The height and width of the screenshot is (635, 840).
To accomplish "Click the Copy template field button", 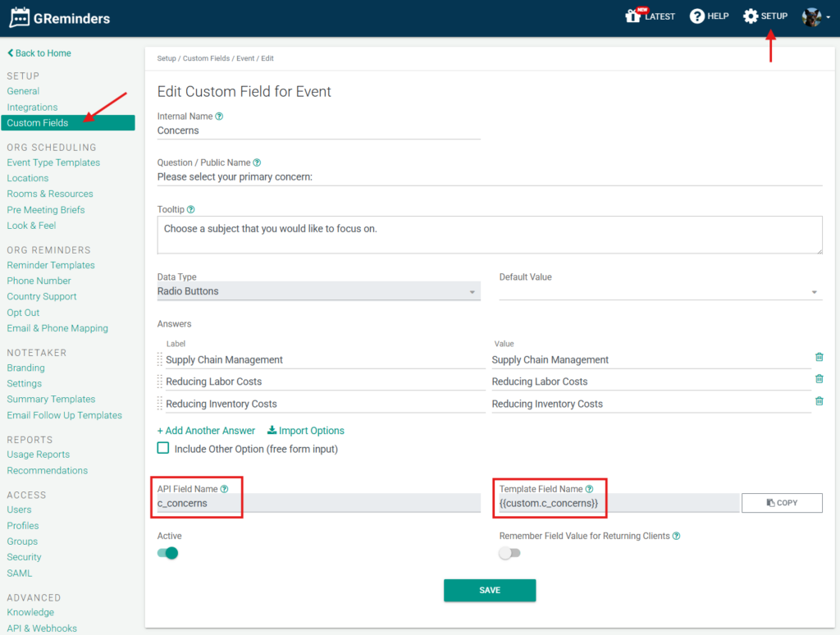I will [782, 503].
